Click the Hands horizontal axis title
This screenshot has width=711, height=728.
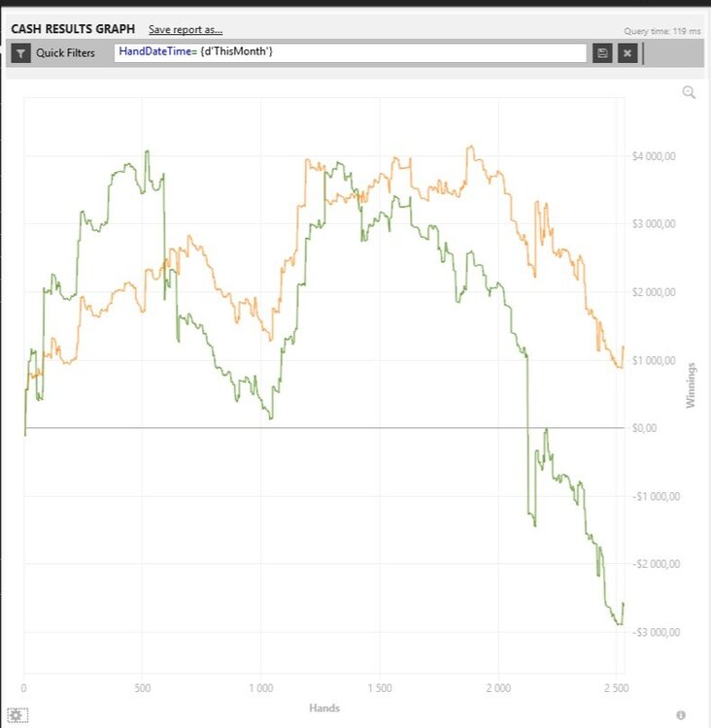(324, 709)
